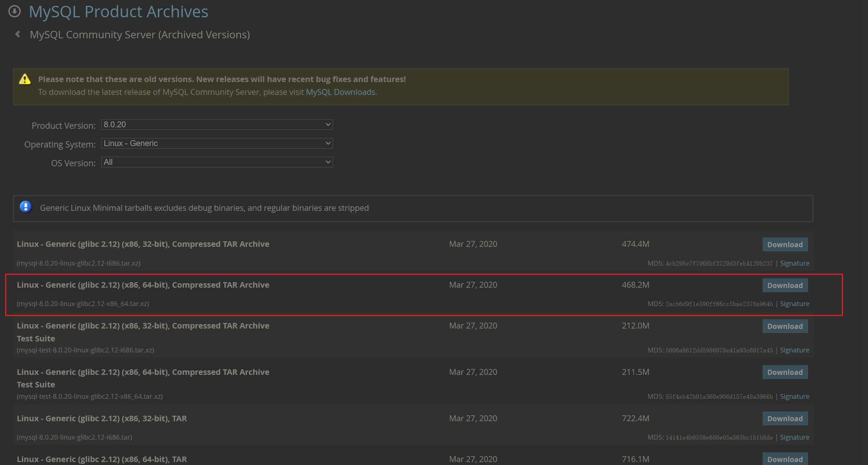Open the Operating System Linux - Generic dropdown

click(x=217, y=143)
